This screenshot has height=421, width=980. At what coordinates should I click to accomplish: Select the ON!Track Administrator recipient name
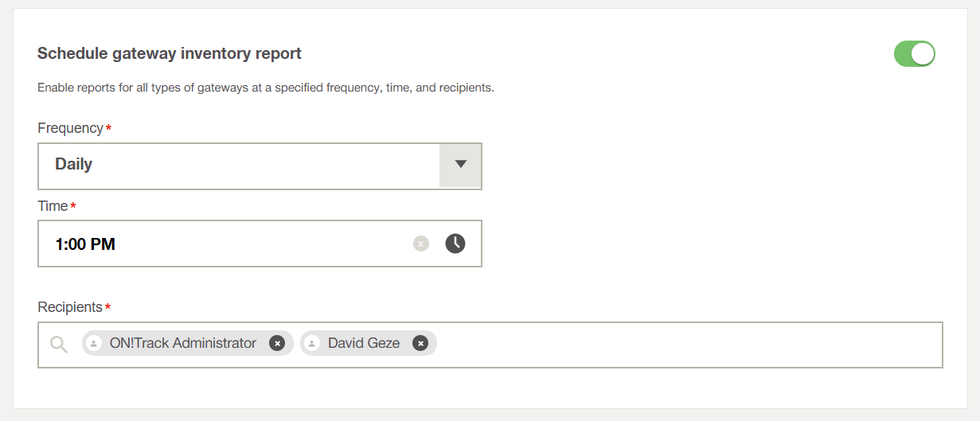183,343
